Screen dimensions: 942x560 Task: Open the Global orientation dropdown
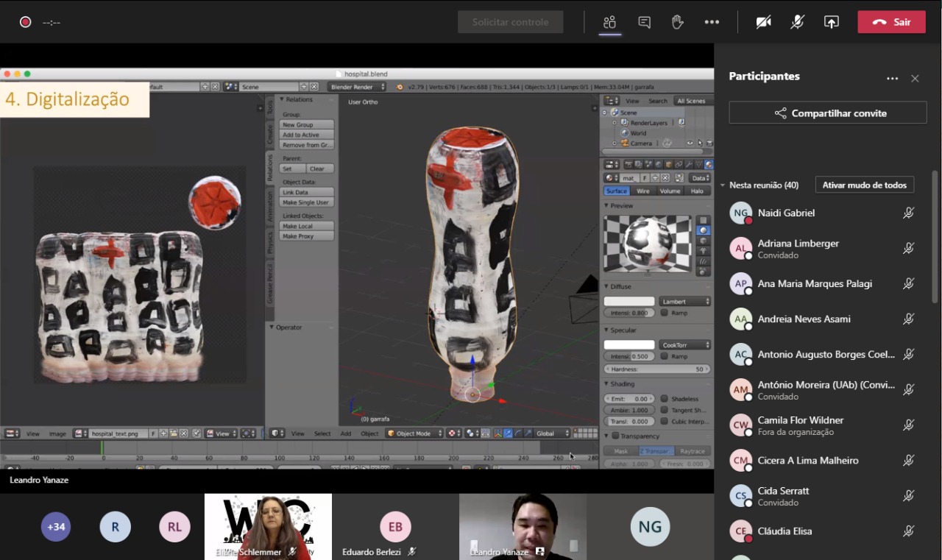pos(553,433)
